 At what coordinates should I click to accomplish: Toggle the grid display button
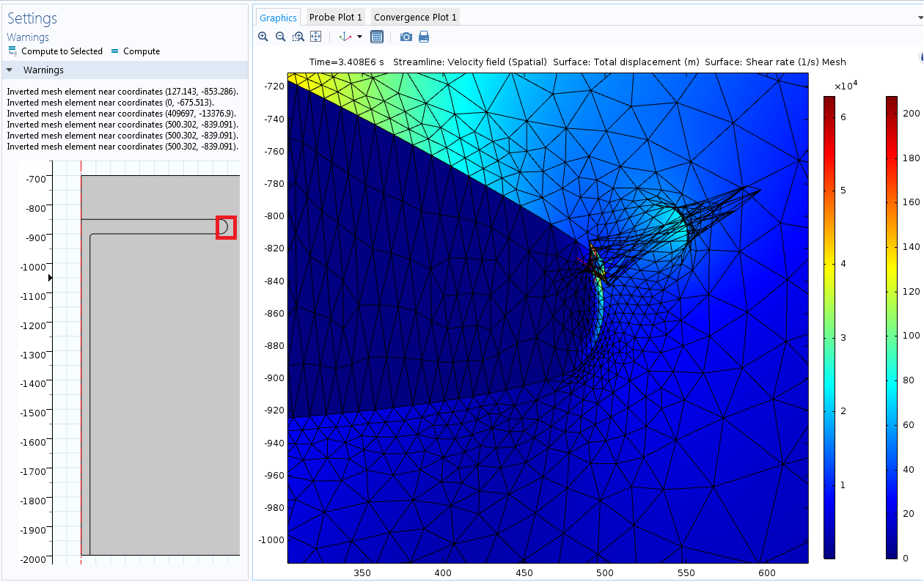click(377, 37)
